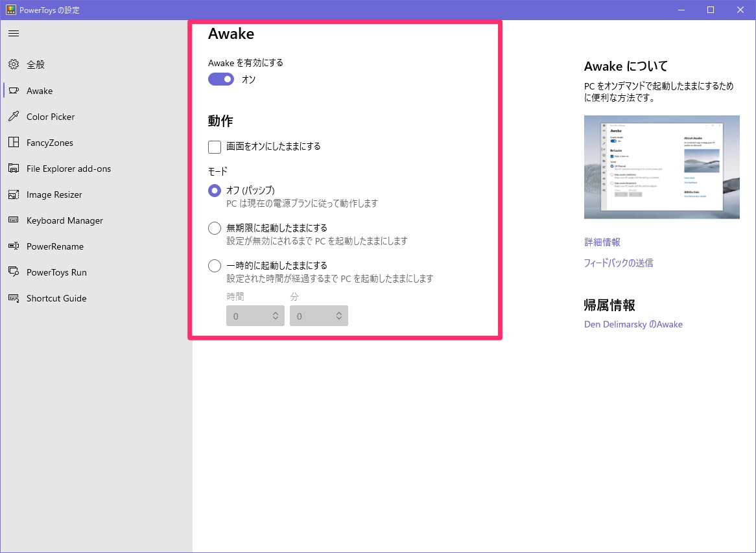Click the 時間 hours number box
756x553 pixels.
click(x=255, y=316)
